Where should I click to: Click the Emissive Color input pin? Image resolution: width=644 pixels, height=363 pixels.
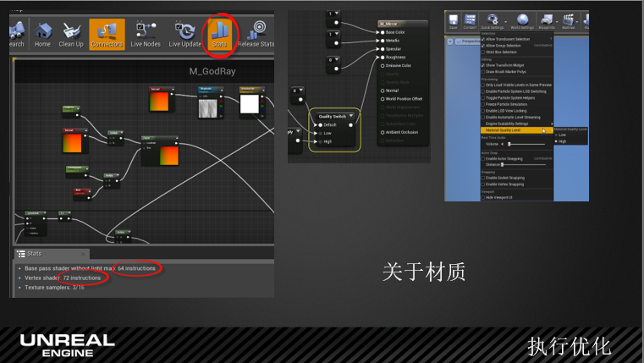coord(383,66)
